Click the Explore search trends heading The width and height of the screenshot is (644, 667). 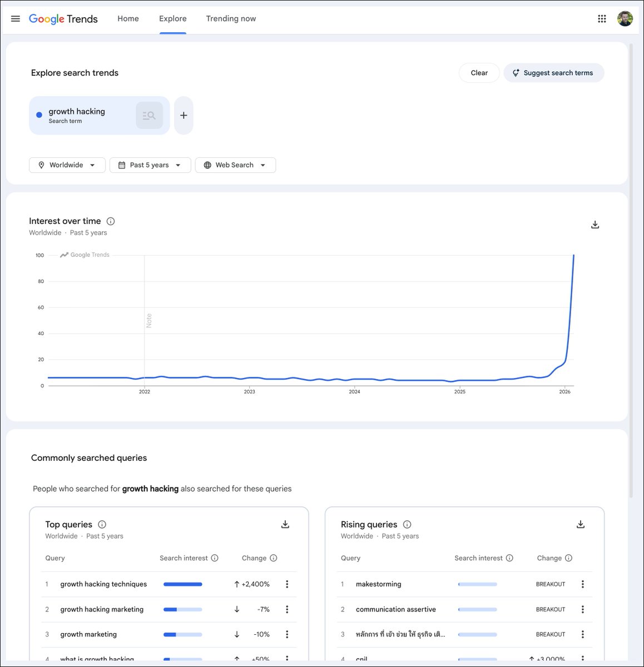[x=75, y=73]
